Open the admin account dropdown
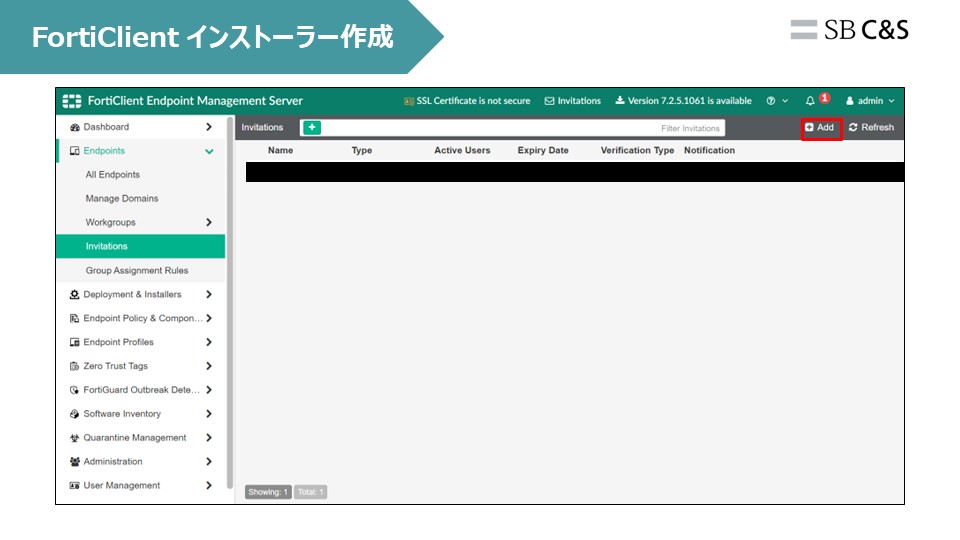Image resolution: width=960 pixels, height=540 pixels. click(870, 101)
